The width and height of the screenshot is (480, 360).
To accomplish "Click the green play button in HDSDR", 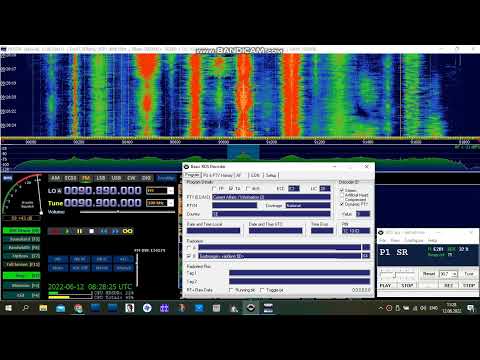I will pyautogui.click(x=67, y=231).
